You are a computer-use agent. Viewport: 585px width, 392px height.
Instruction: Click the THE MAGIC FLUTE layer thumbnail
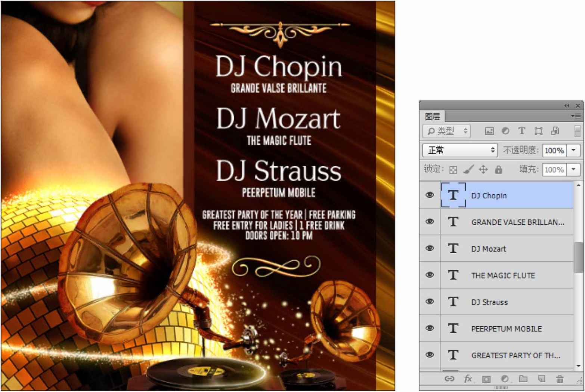coord(454,275)
